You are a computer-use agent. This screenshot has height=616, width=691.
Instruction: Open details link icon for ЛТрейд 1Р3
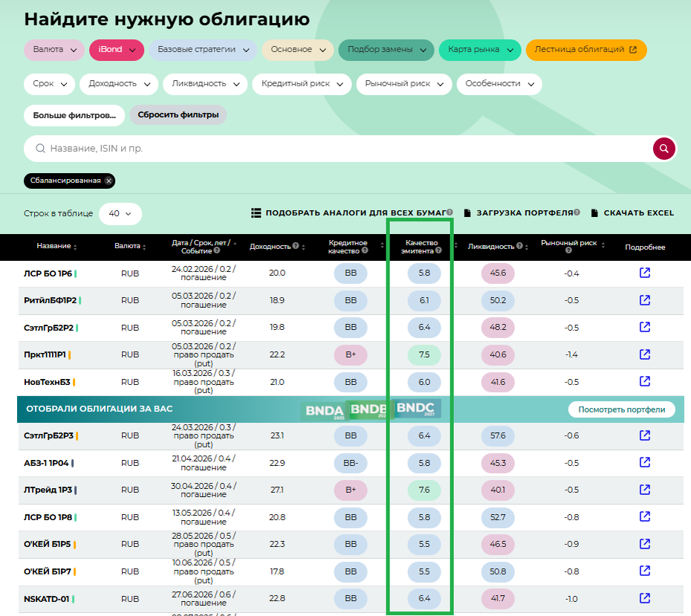click(645, 490)
